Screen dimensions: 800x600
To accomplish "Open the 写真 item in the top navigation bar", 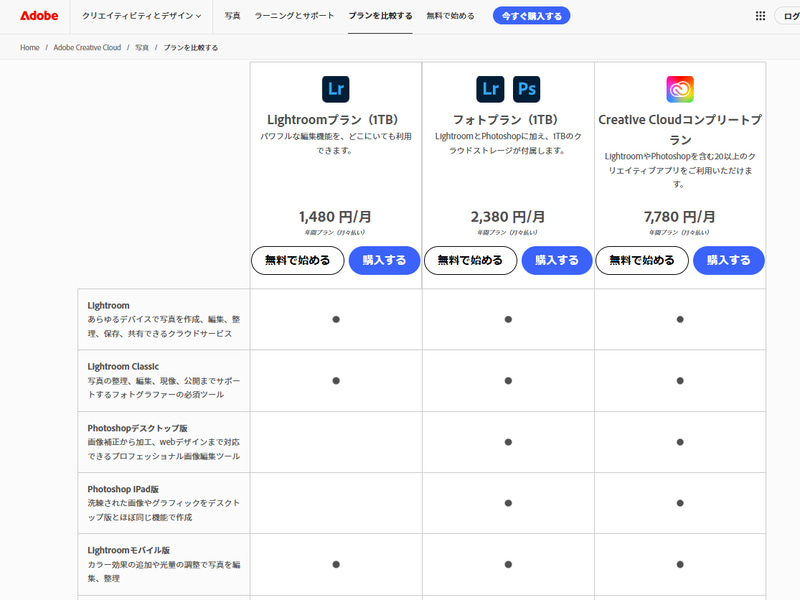I will 232,16.
